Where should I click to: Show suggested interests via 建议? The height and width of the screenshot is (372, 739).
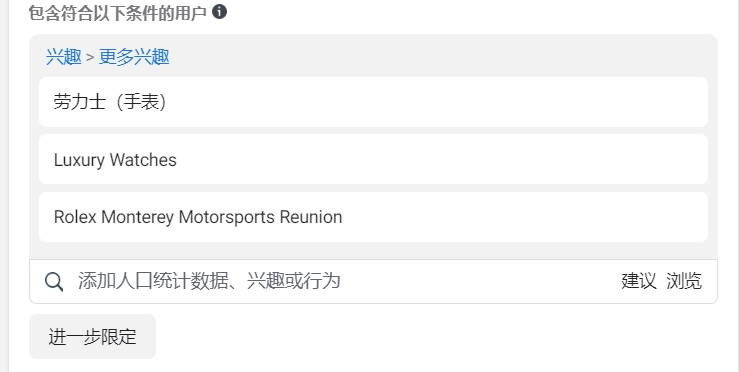(639, 281)
